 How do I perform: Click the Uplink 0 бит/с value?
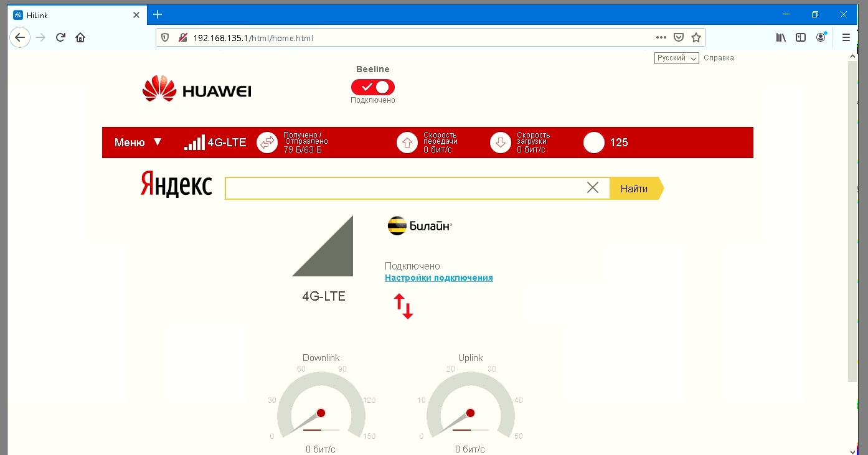click(470, 449)
